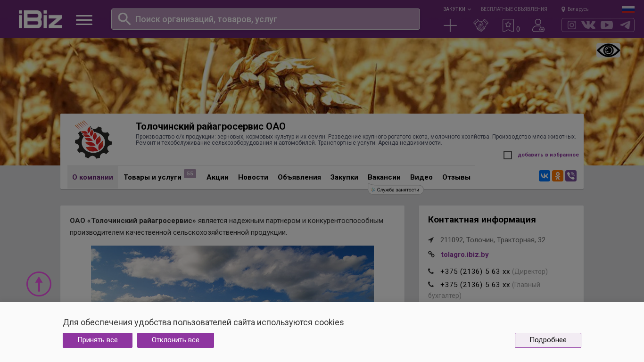Click the plus add icon in header

(x=450, y=25)
